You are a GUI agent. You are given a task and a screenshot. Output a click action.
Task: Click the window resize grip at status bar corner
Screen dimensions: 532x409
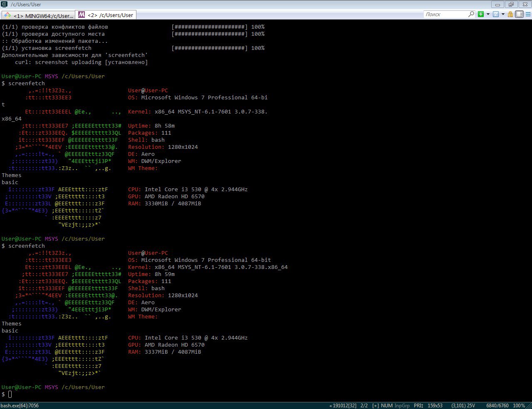529,406
